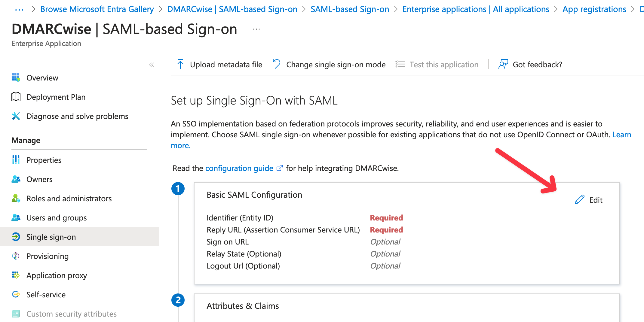The image size is (644, 322).
Task: Click the Relay State (Optional) row
Action: [x=303, y=254]
